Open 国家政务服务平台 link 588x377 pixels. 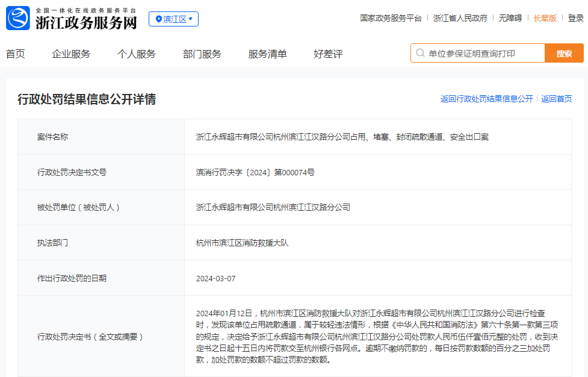[391, 18]
